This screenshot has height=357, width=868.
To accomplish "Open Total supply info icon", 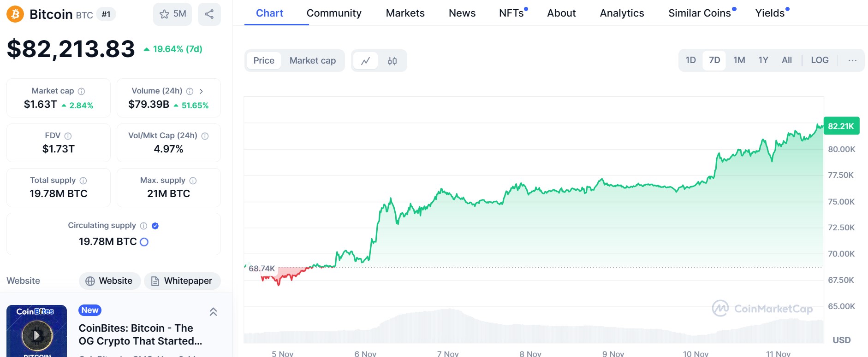I will (x=83, y=181).
